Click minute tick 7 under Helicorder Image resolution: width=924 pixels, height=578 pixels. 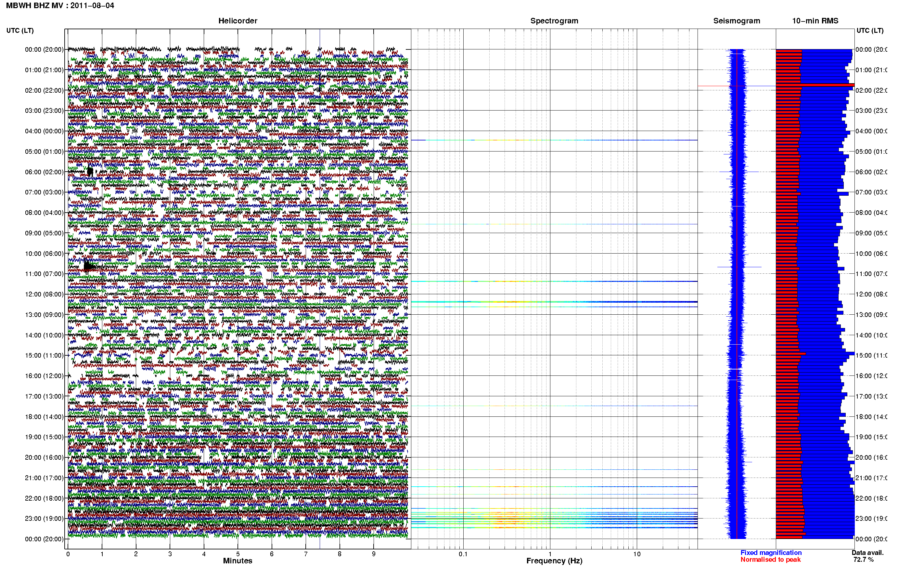306,554
